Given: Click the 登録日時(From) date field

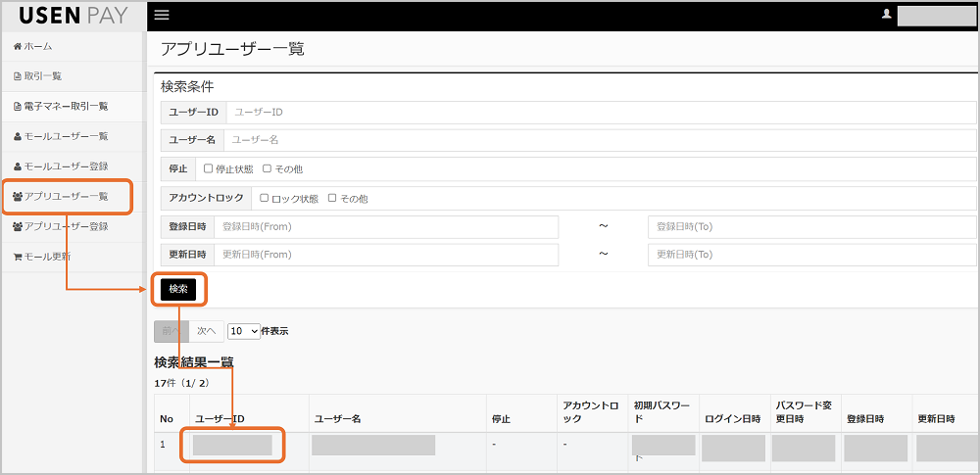Looking at the screenshot, I should pyautogui.click(x=385, y=227).
